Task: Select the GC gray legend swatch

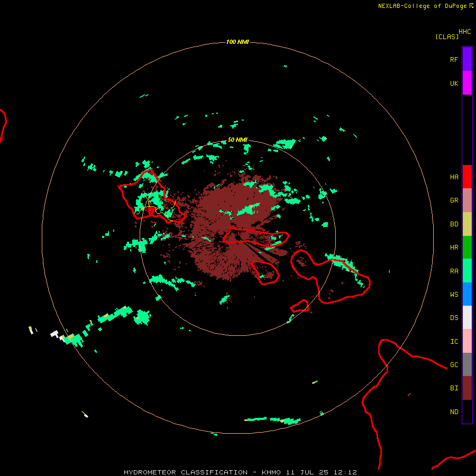Action: pyautogui.click(x=467, y=364)
